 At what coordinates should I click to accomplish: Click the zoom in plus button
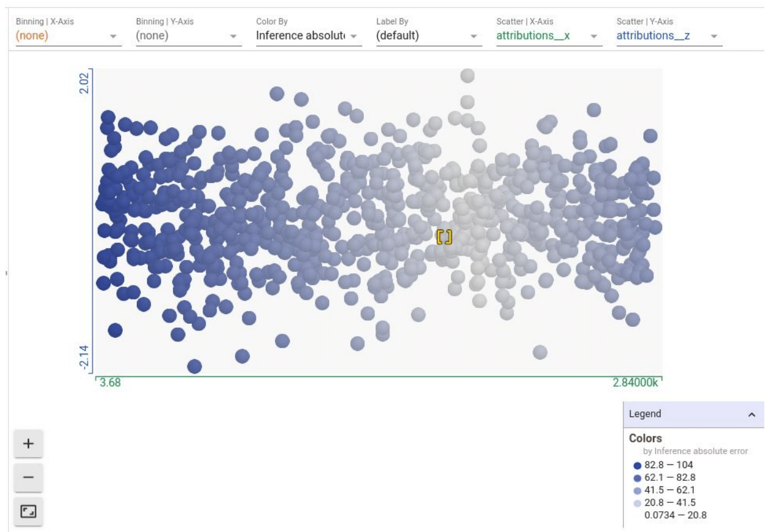(28, 444)
